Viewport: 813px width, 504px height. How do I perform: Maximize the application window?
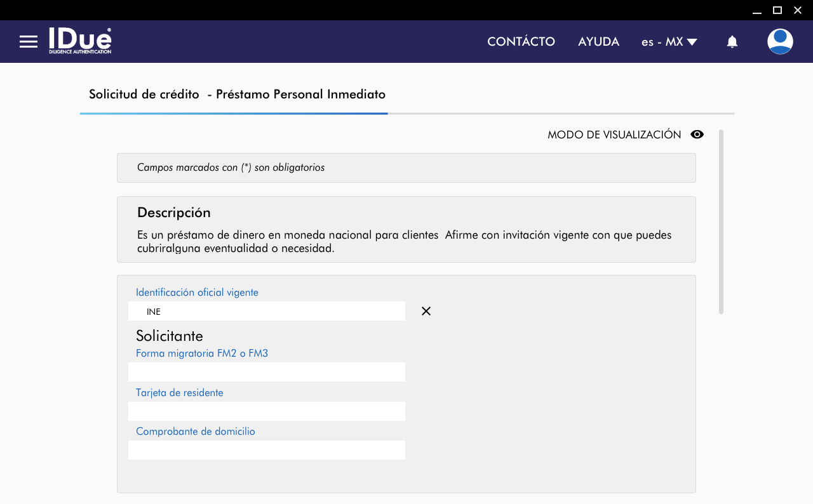(777, 10)
